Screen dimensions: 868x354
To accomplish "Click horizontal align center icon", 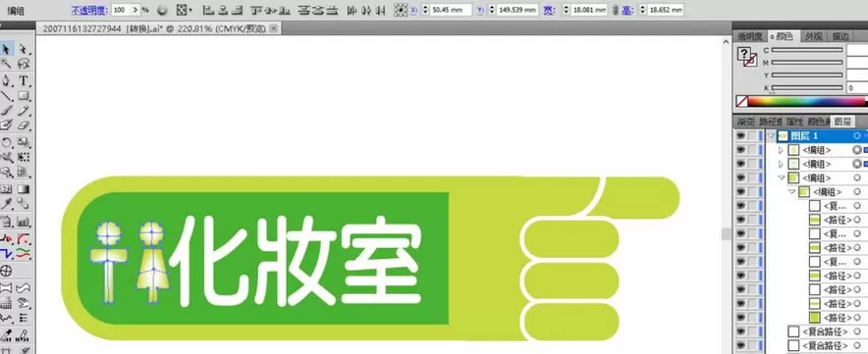I will coord(222,10).
